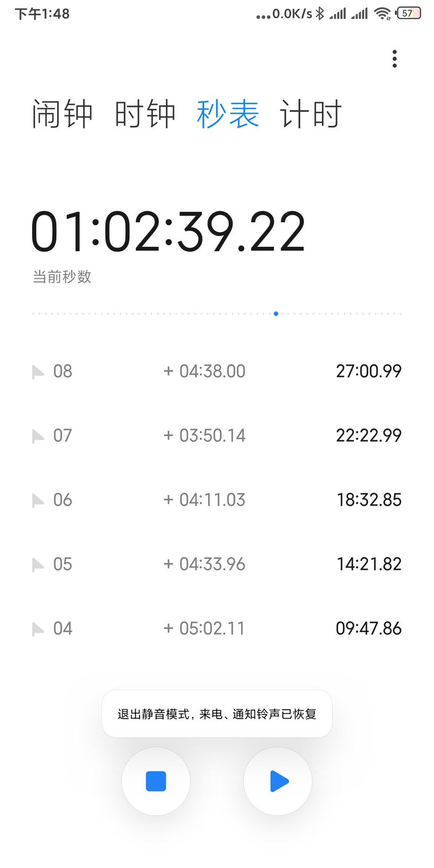Image resolution: width=434 pixels, height=868 pixels.
Task: Switch to 闹钟 alarm tab
Action: 62,114
